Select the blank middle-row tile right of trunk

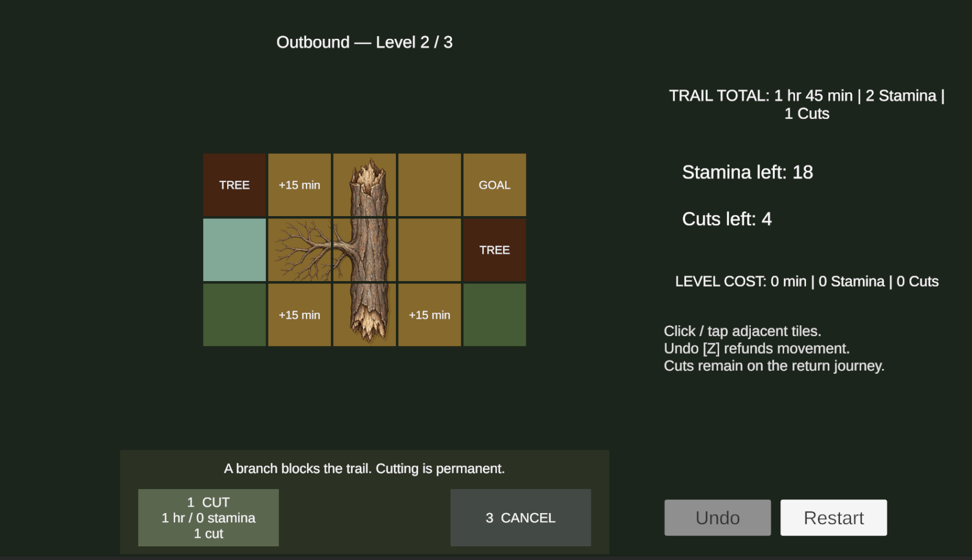tap(430, 250)
